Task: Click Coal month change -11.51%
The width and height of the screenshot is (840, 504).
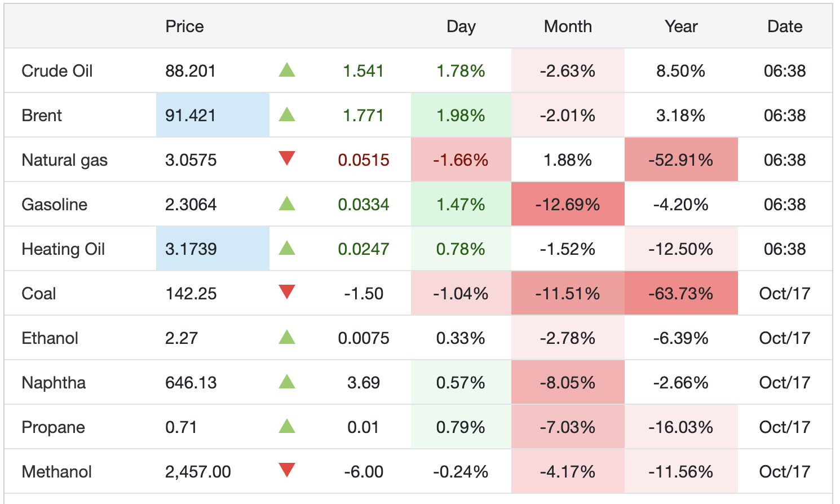Action: (x=568, y=294)
